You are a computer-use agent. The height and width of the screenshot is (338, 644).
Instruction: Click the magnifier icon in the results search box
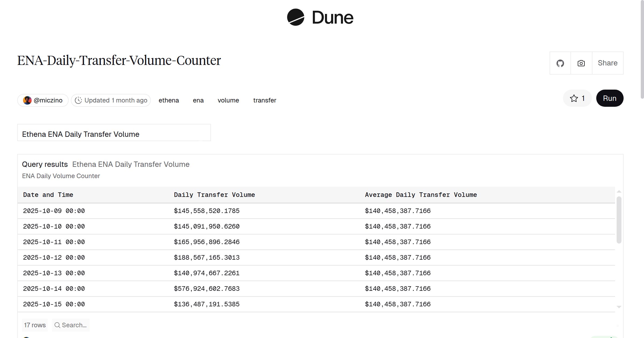tap(57, 325)
